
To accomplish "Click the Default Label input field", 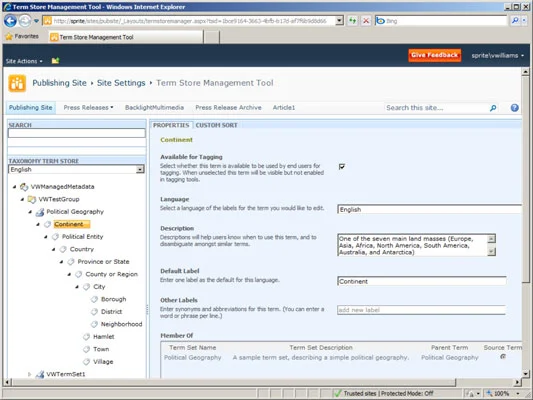I will [x=422, y=281].
